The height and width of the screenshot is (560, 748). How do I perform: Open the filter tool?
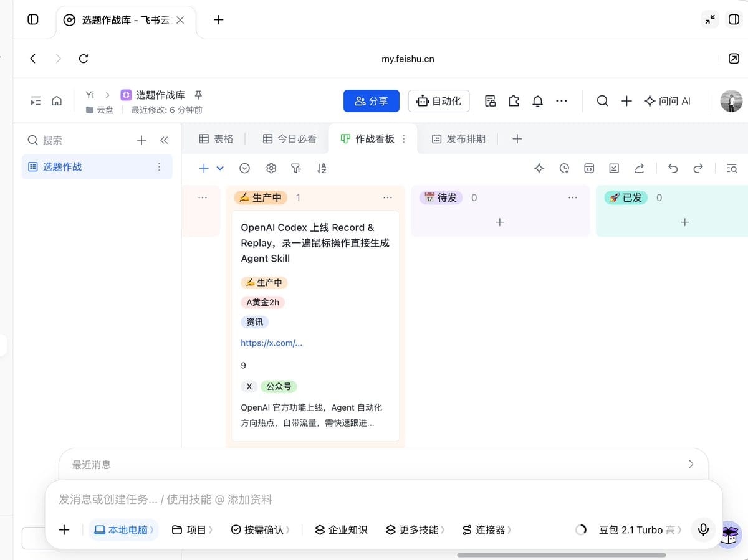click(x=296, y=168)
